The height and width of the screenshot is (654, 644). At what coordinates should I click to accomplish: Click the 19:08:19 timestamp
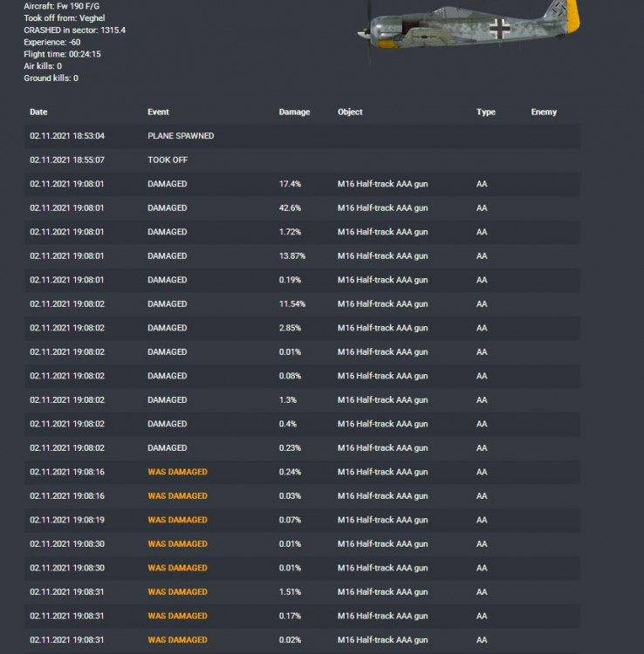67,520
